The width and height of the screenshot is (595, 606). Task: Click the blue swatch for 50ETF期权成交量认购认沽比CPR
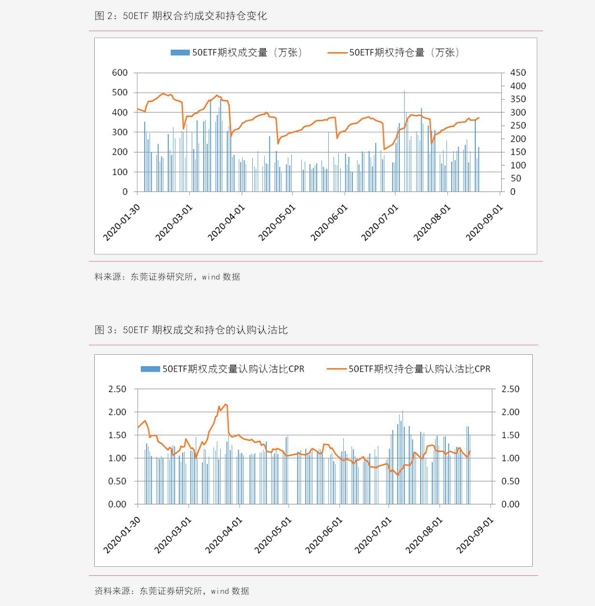[150, 369]
